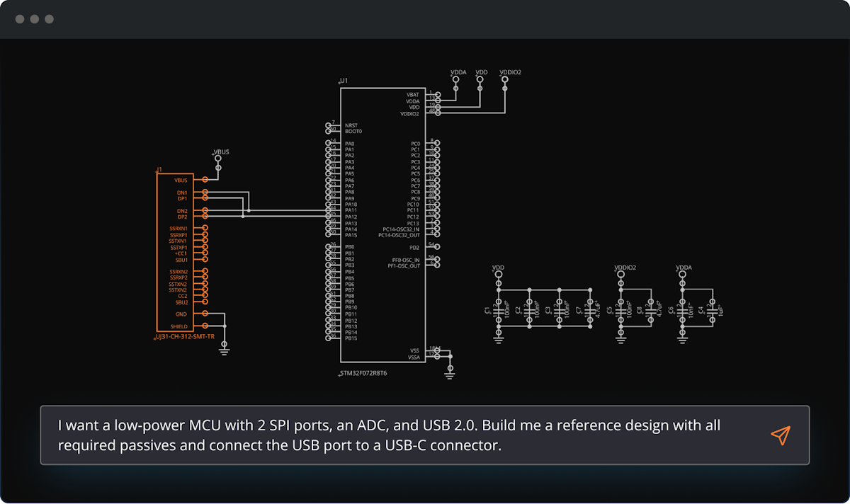Select capacitor C5 under VDDIO2
The height and width of the screenshot is (504, 850).
(x=621, y=311)
